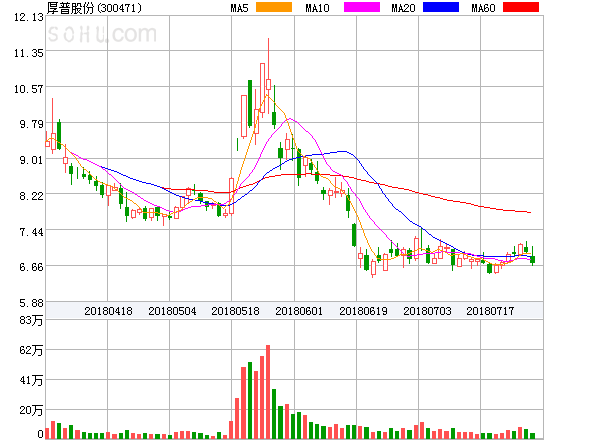
Task: Click the magenta MA10 legend swatch
Action: (x=362, y=7)
